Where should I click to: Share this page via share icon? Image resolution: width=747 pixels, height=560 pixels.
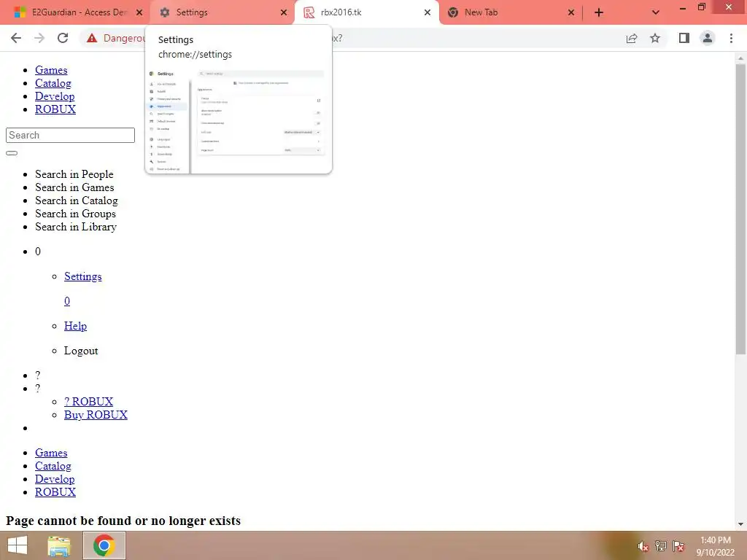632,38
